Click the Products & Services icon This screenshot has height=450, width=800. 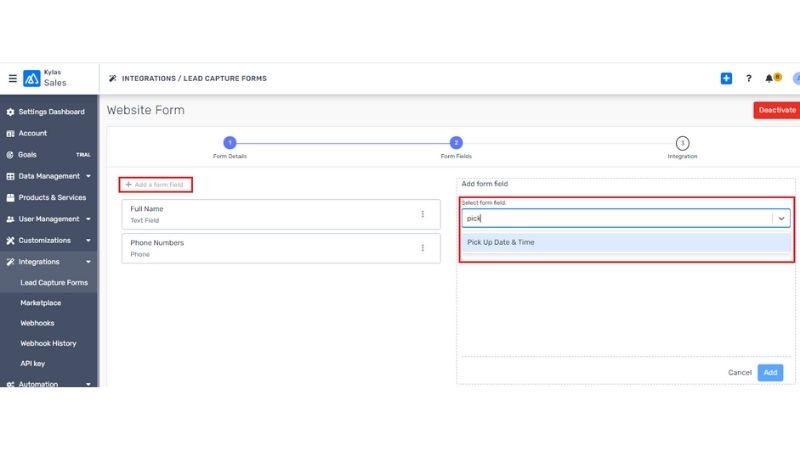pos(10,197)
